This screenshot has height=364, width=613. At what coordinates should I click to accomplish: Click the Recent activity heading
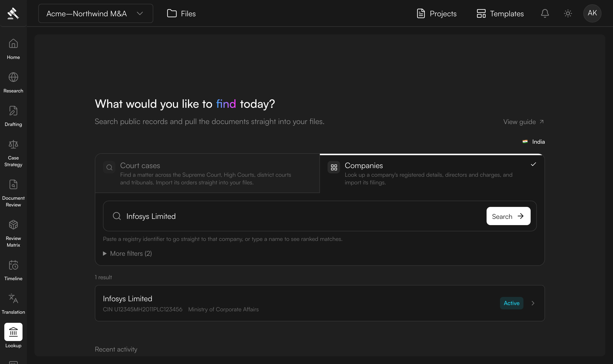click(x=116, y=349)
